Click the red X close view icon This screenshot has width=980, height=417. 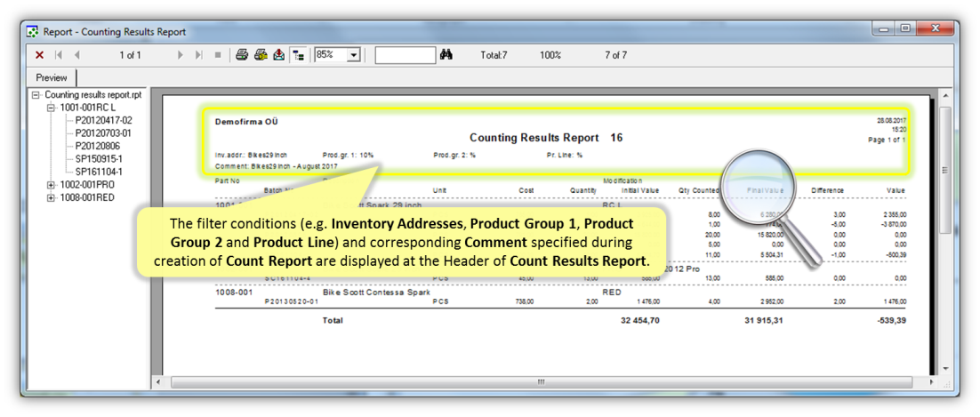39,55
